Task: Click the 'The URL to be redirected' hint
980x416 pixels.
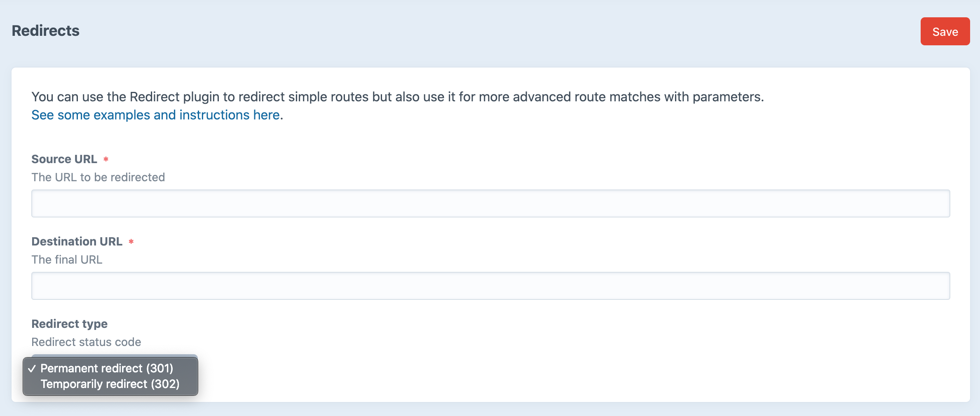Action: click(98, 177)
